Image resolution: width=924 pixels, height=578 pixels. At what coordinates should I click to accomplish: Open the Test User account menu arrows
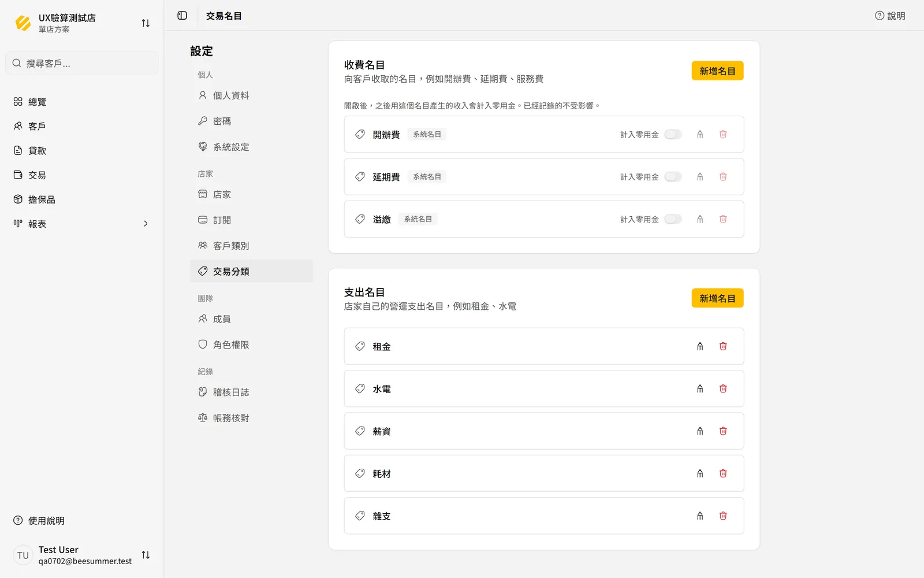pyautogui.click(x=146, y=555)
